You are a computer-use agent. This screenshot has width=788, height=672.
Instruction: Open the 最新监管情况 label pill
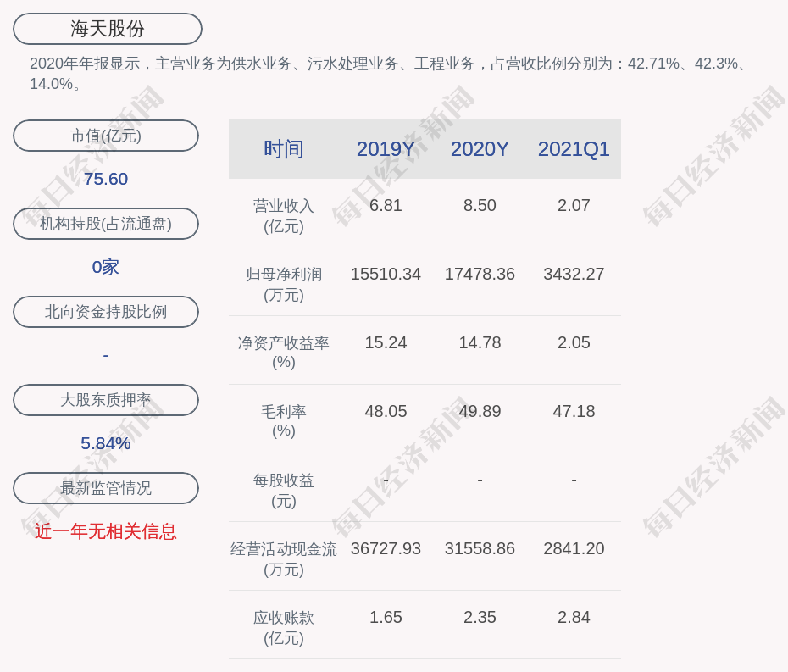(106, 488)
